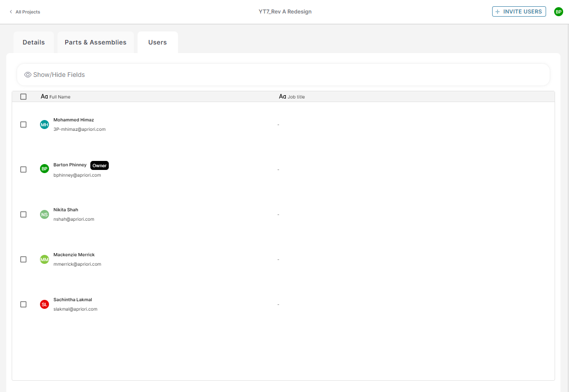This screenshot has width=569, height=392.
Task: Click Sachintha Lakmal's SL avatar icon
Action: pos(44,304)
